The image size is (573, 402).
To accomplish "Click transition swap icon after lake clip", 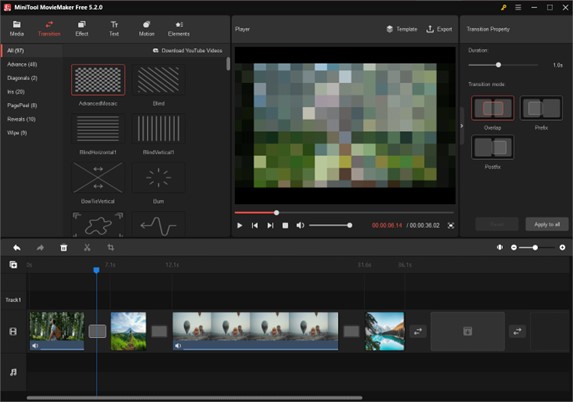I will (x=418, y=331).
